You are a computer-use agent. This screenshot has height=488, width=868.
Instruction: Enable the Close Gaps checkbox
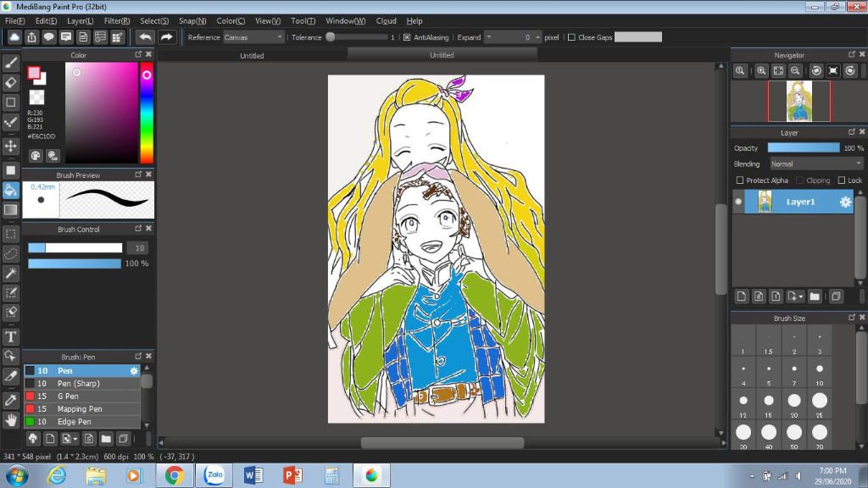click(571, 37)
